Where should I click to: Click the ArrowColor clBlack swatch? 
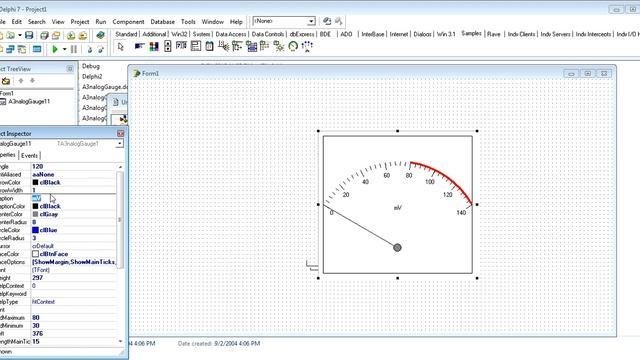click(x=35, y=182)
